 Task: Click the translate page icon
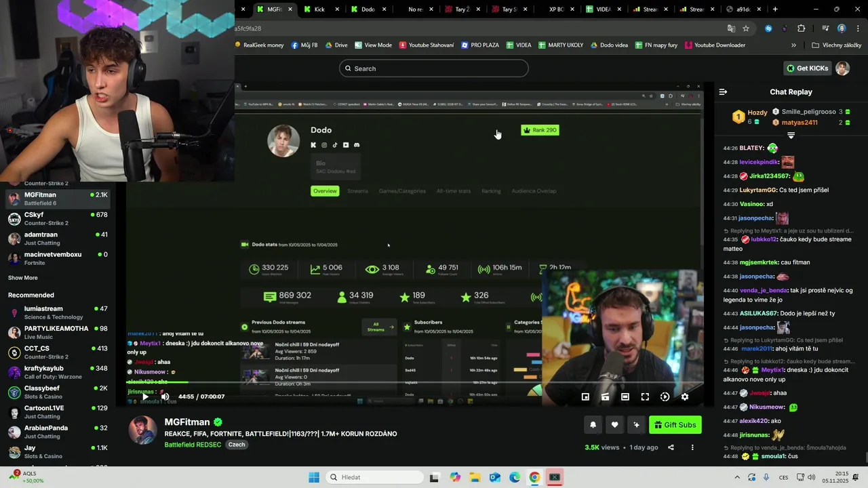(731, 28)
